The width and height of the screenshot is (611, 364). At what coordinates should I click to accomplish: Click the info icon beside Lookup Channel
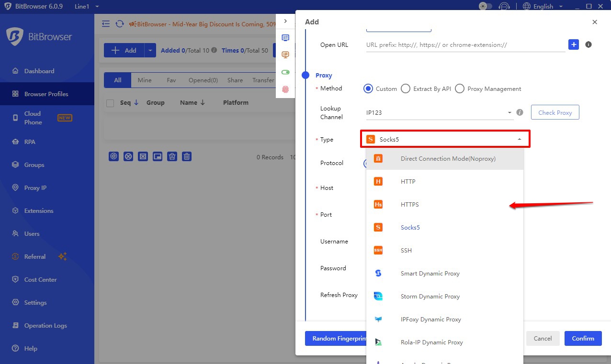[520, 112]
